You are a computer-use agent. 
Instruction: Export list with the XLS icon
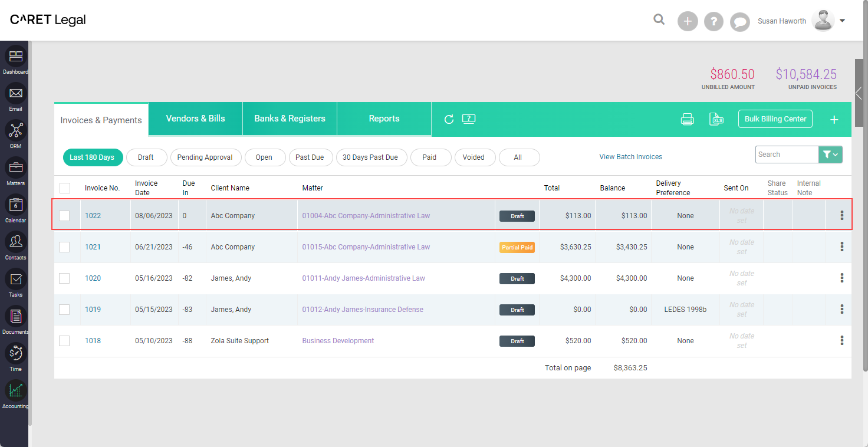(x=716, y=119)
